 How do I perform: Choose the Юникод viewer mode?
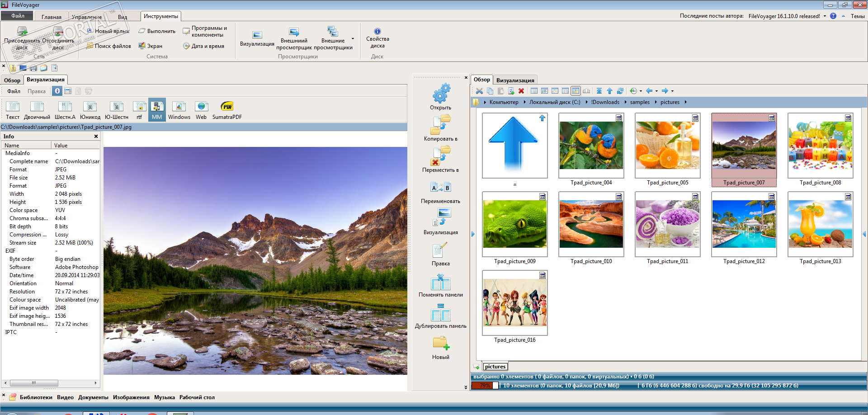[x=90, y=111]
